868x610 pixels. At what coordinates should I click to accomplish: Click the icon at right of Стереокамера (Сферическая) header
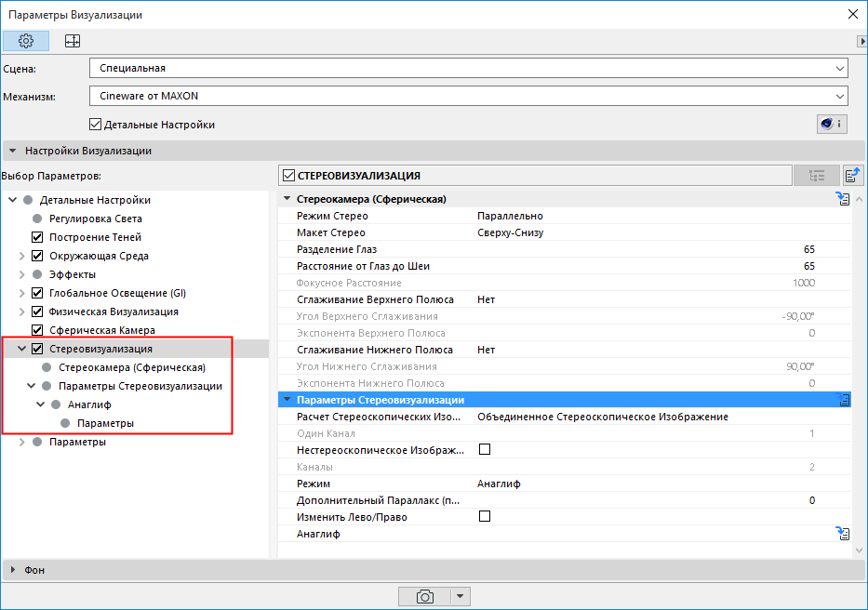pyautogui.click(x=843, y=199)
